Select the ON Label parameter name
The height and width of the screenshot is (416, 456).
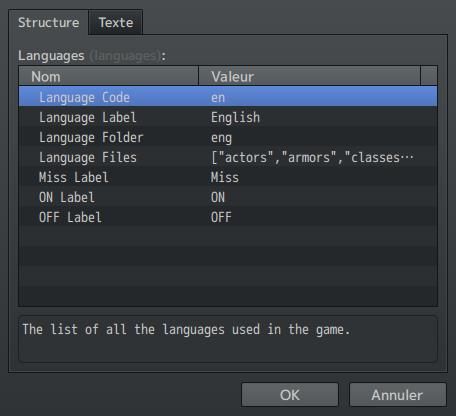point(67,197)
